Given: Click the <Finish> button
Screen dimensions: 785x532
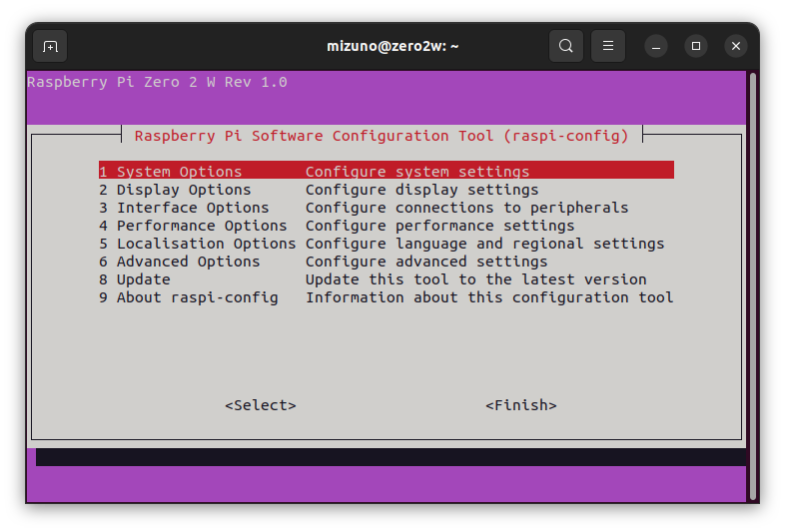Looking at the screenshot, I should click(521, 405).
